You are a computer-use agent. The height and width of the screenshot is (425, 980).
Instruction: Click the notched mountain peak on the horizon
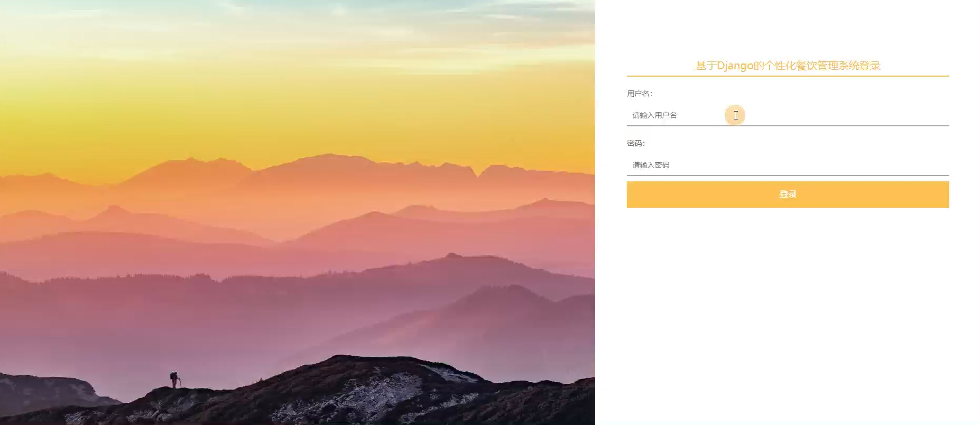(478, 172)
